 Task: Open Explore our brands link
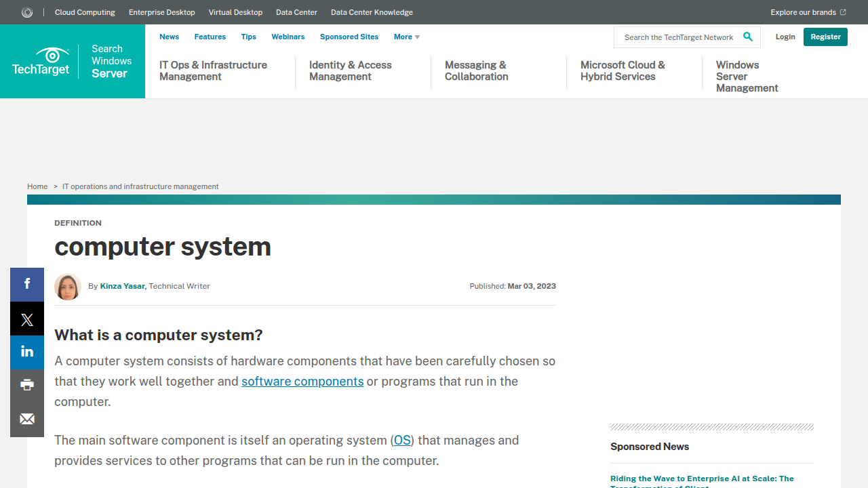[x=808, y=12]
